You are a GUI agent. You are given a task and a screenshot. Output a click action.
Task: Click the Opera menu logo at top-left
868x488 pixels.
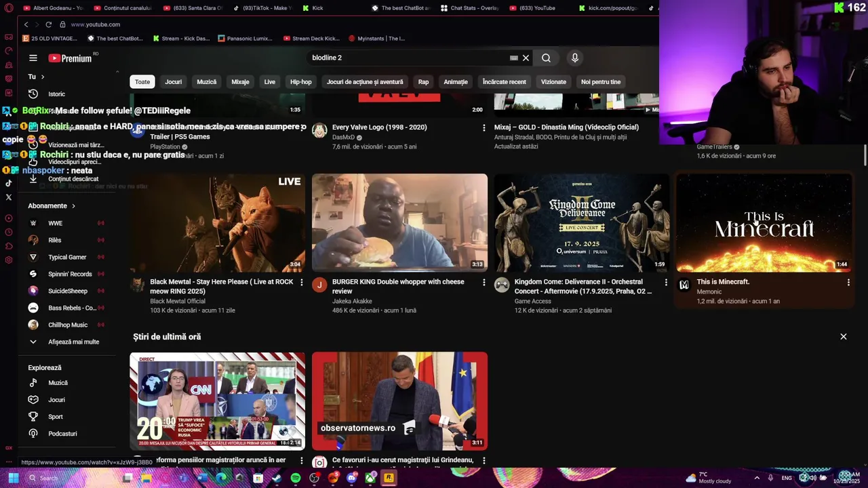[8, 8]
